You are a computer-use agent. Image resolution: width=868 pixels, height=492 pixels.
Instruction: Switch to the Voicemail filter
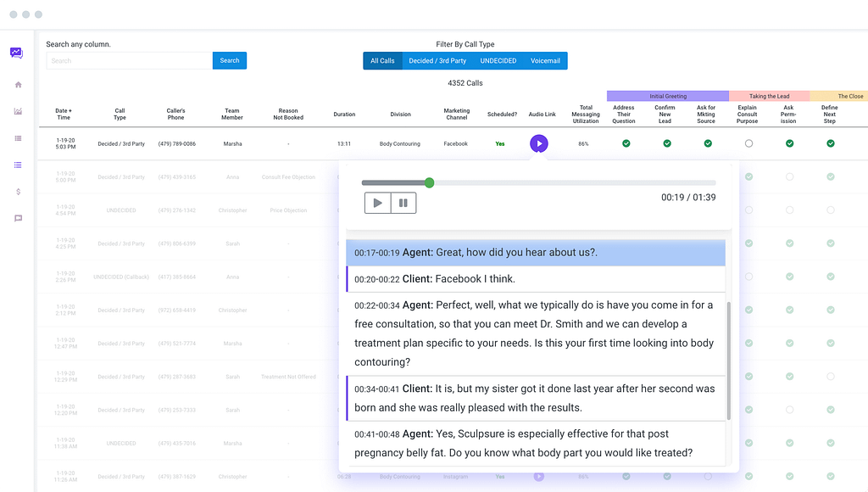click(545, 61)
